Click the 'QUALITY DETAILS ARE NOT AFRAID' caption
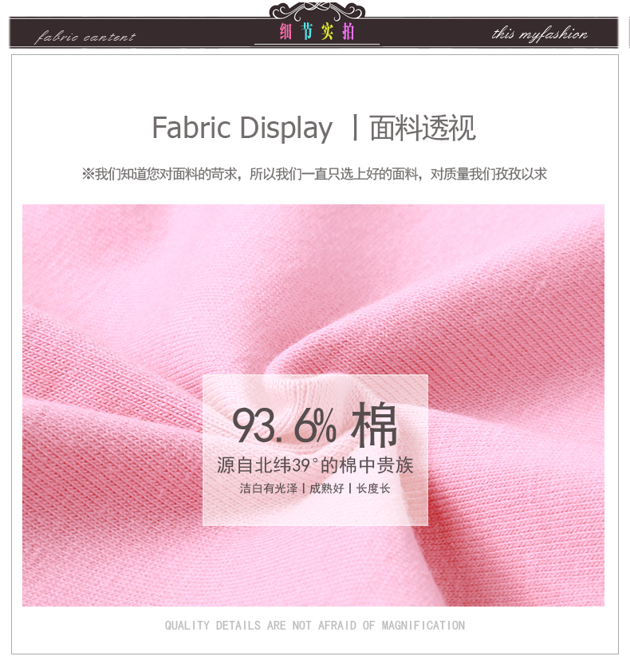Viewport: 630px width, 672px height. (x=315, y=625)
